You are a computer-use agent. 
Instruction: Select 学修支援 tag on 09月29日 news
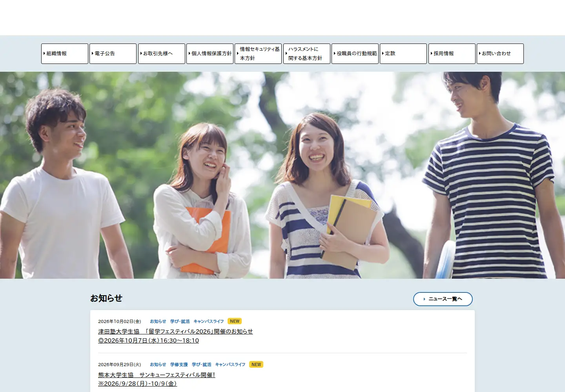pyautogui.click(x=179, y=365)
